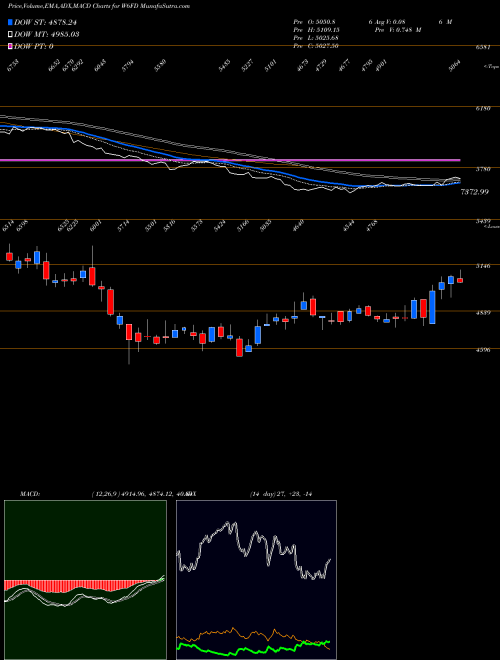The height and width of the screenshot is (660, 500).
Task: Click the 7372.99 price label near EMA lines
Action: click(x=475, y=192)
